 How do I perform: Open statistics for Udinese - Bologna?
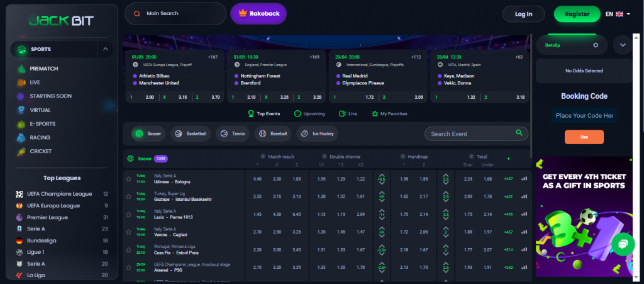(524, 179)
